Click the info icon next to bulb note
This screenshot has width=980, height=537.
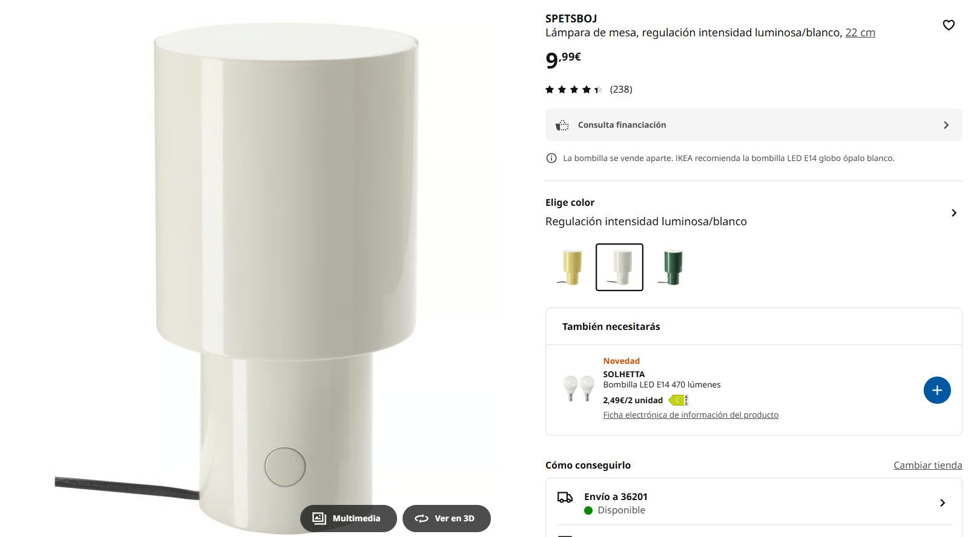551,158
